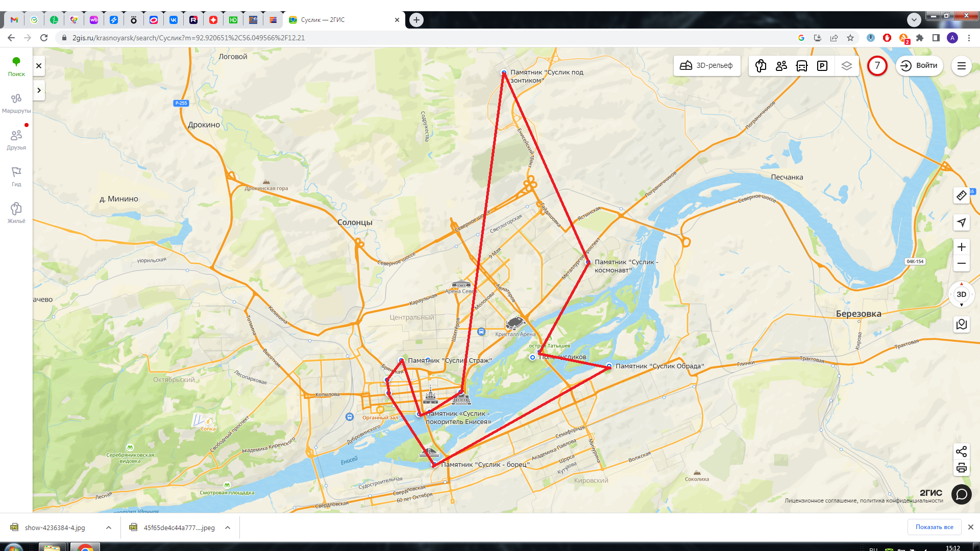Expand options for 45f65de4c44a777 jpeg download
The width and height of the screenshot is (980, 551).
(x=228, y=528)
